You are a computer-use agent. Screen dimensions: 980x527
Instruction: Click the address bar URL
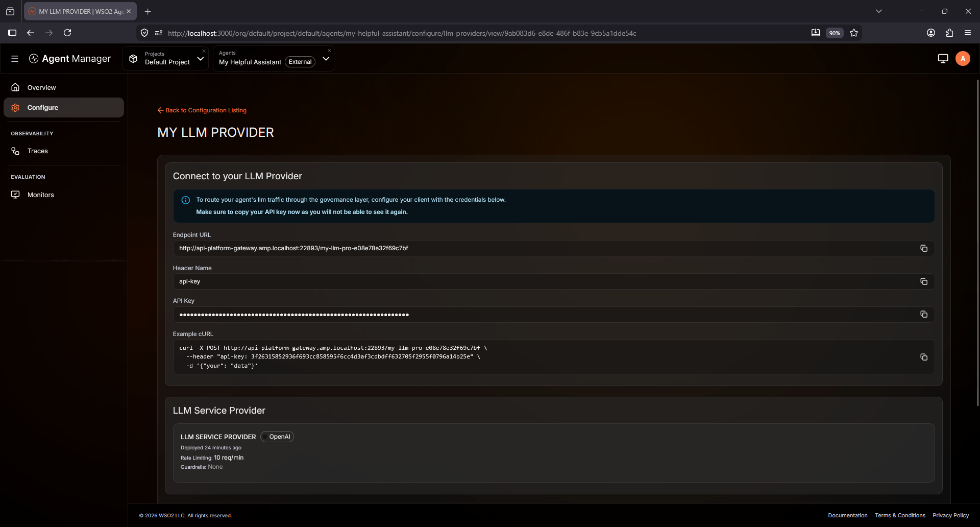pyautogui.click(x=402, y=33)
